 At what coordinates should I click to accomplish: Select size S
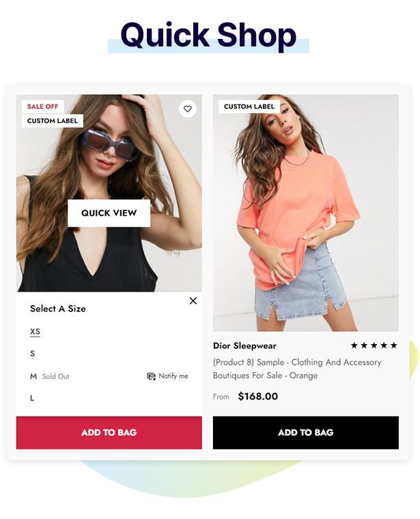pos(32,354)
